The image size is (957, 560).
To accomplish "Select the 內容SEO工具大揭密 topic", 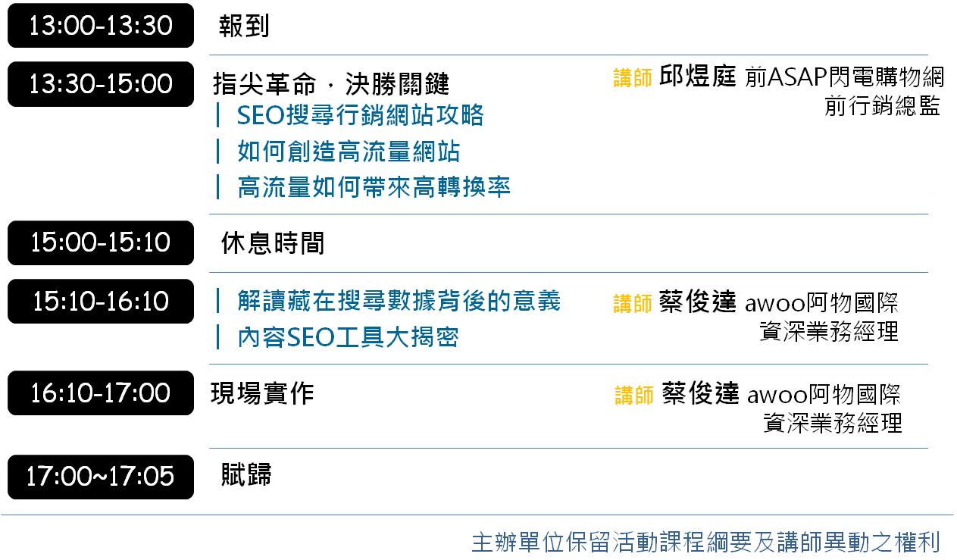I will (348, 337).
